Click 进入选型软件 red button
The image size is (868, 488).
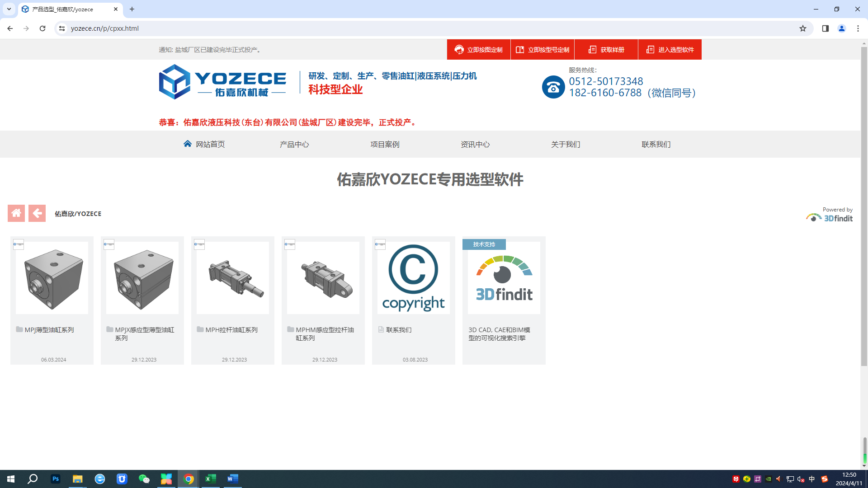pos(670,50)
